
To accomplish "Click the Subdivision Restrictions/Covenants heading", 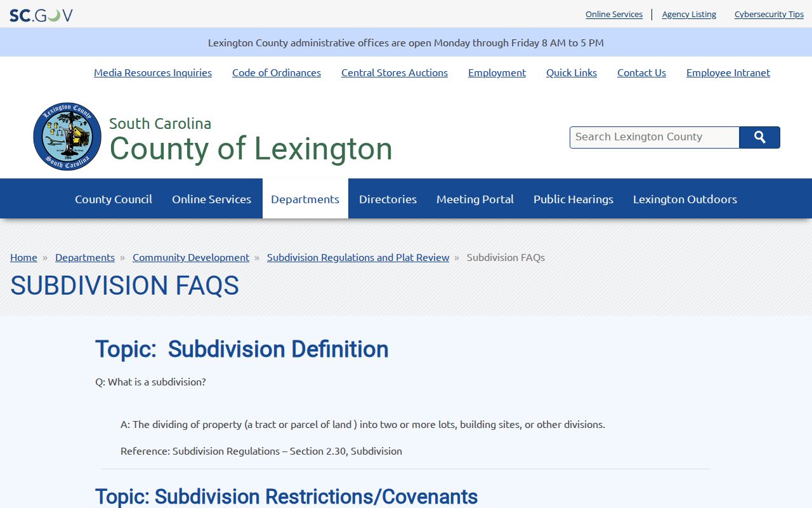I will point(286,497).
